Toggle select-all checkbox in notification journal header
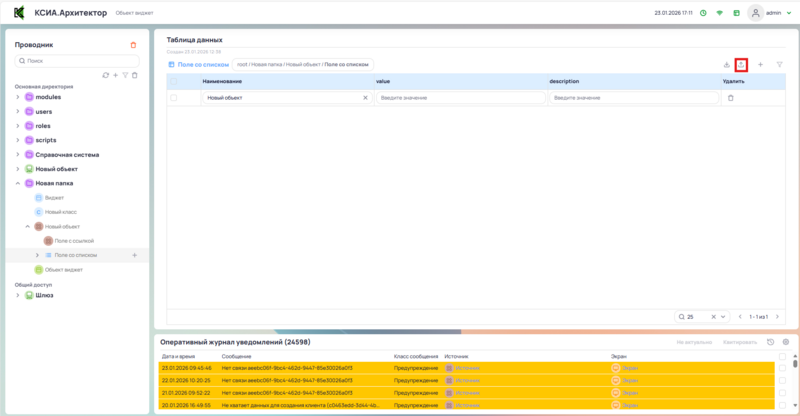Viewport: 800px width, 416px height. (x=782, y=356)
